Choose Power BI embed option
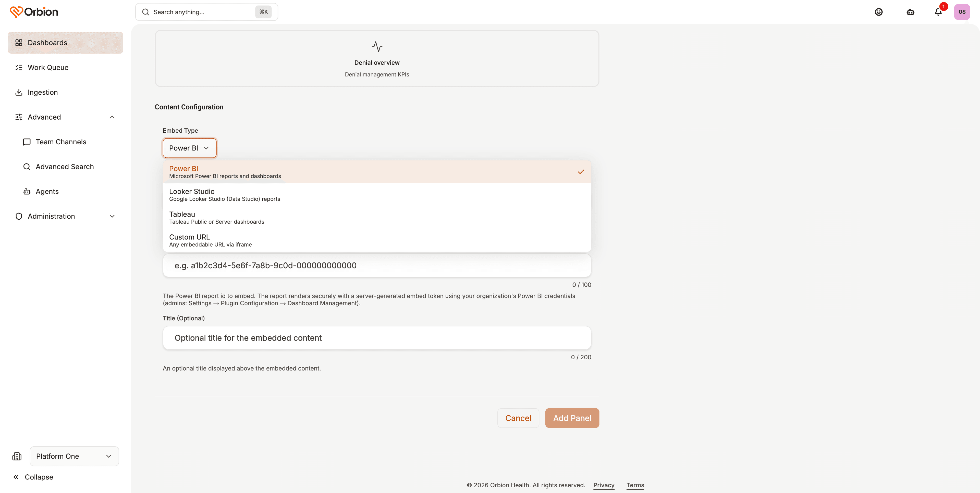The image size is (980, 493). [377, 172]
